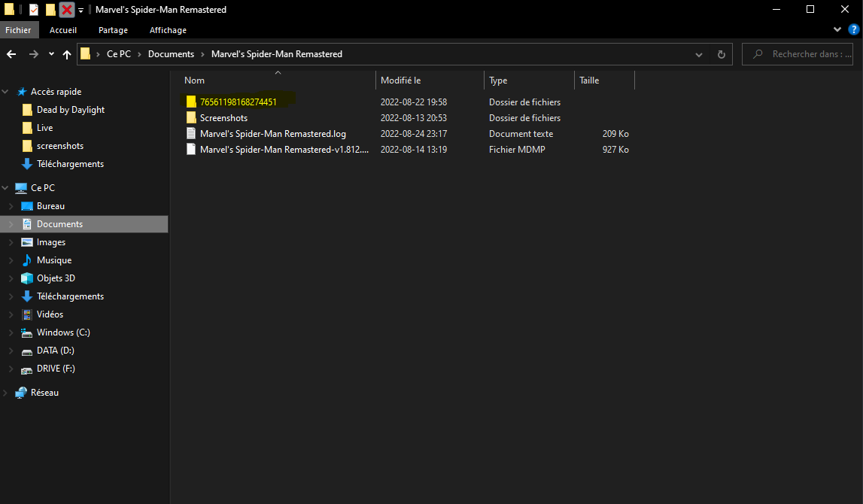Open Musique in the sidebar
Screen dimensions: 863x504
pos(54,260)
